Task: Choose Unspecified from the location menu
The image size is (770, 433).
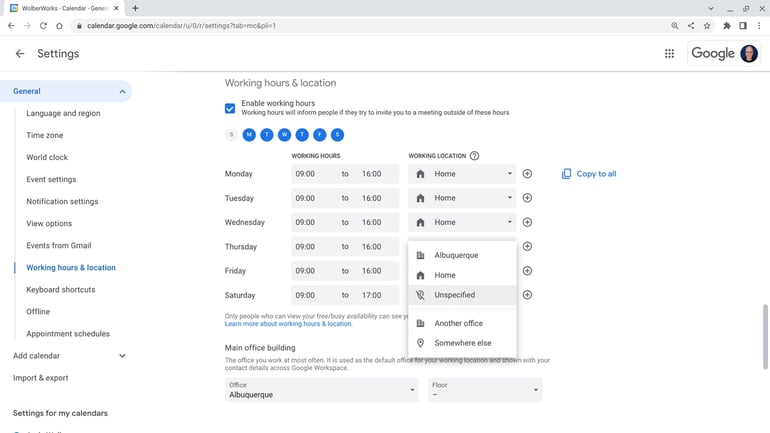Action: coord(455,295)
